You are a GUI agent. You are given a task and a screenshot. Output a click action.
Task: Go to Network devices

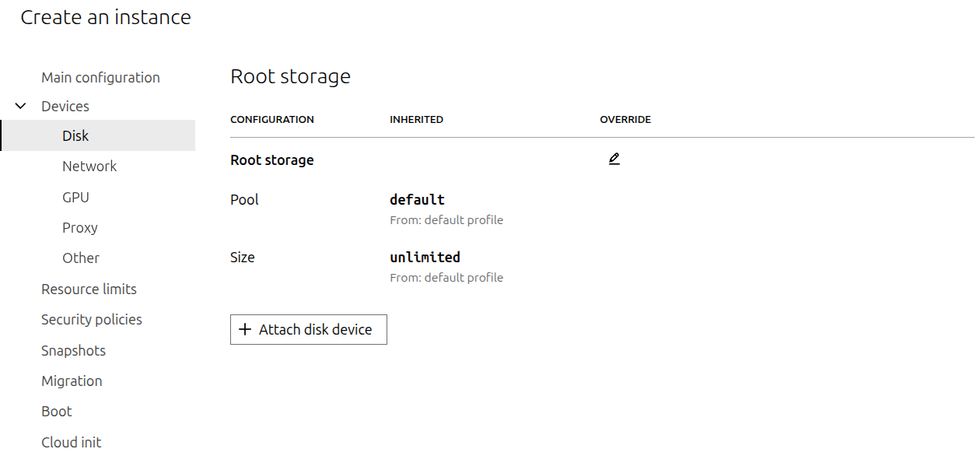pyautogui.click(x=89, y=167)
